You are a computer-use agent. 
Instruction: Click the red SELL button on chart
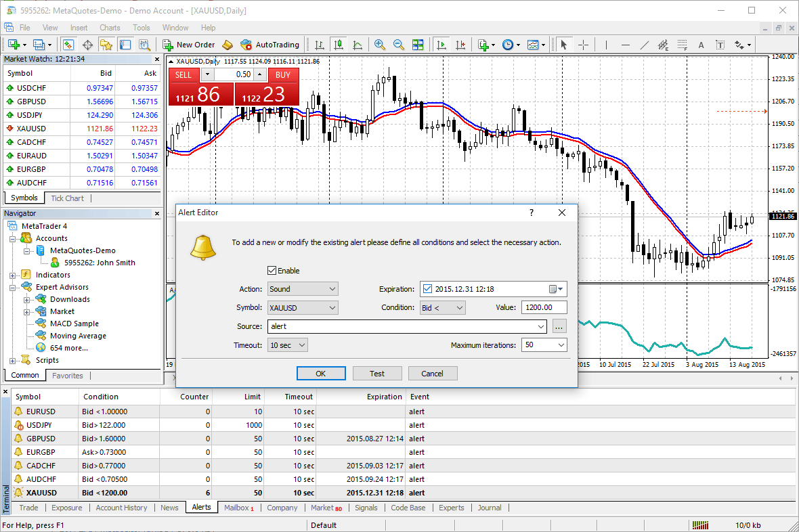[183, 74]
